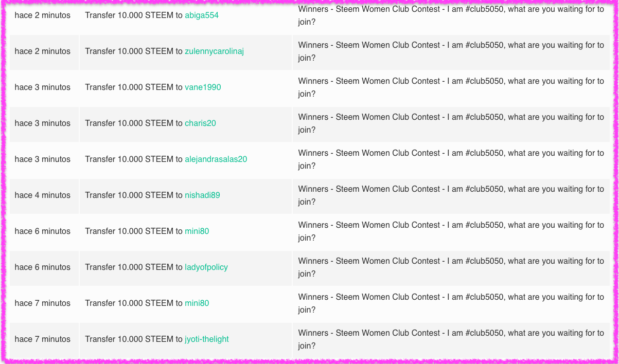Click mini80 link in the 6 minutos row
The image size is (619, 364).
coord(197,231)
